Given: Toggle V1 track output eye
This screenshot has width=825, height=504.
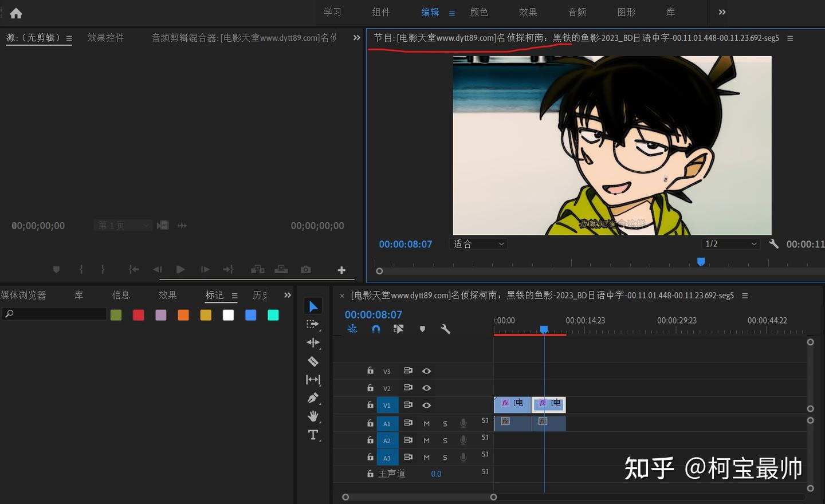Looking at the screenshot, I should pos(427,405).
